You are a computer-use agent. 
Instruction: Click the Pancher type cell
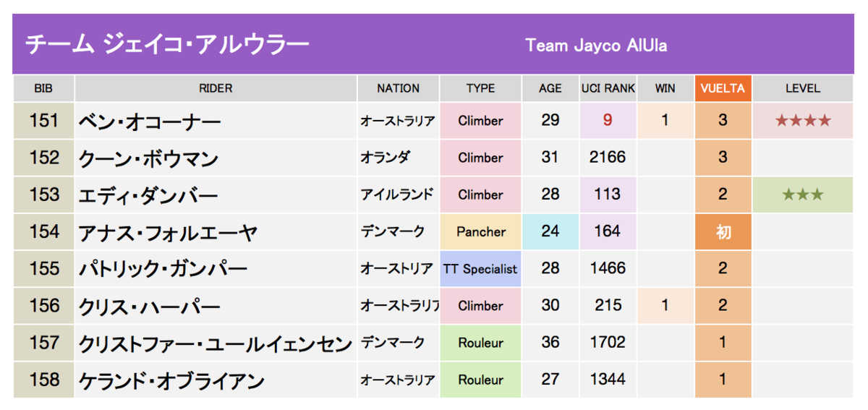click(480, 232)
